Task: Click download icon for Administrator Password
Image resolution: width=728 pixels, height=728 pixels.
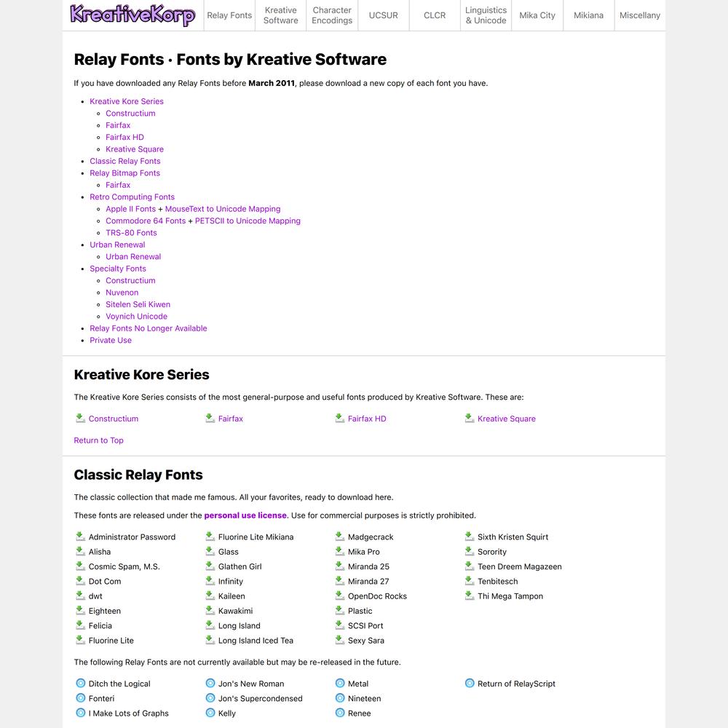Action: (x=80, y=537)
